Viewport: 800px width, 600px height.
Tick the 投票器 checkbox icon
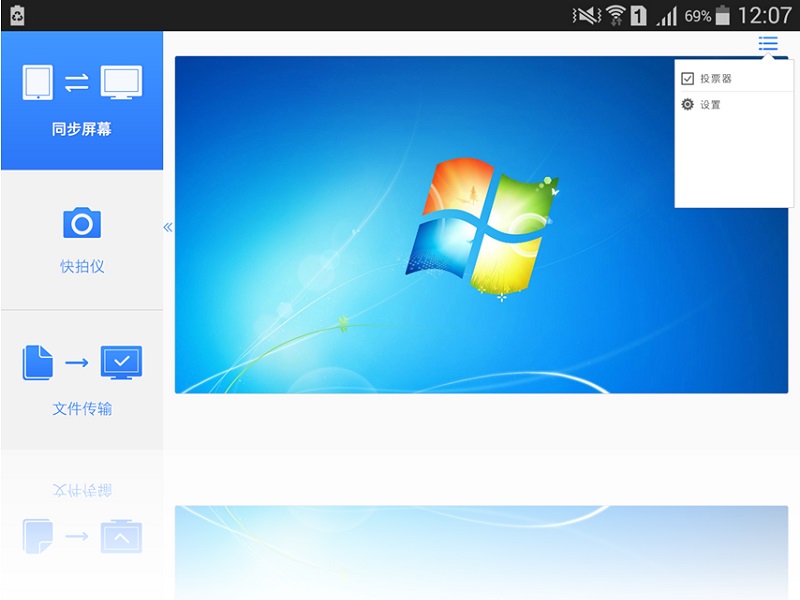point(687,79)
